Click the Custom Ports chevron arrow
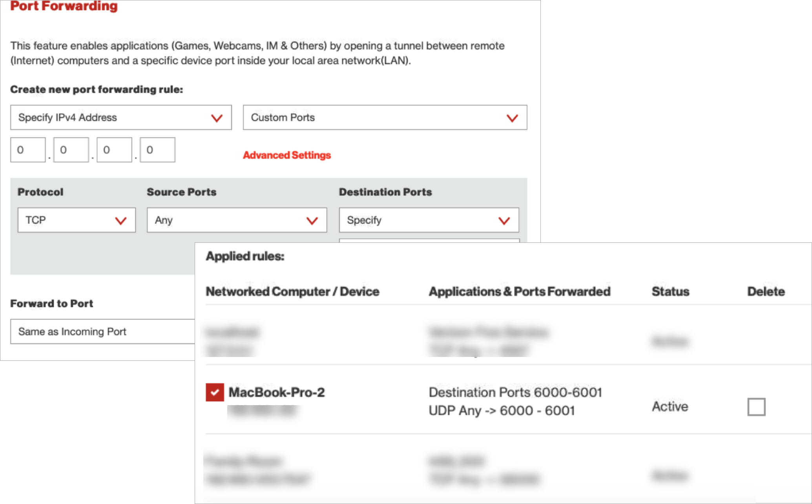 click(x=512, y=118)
